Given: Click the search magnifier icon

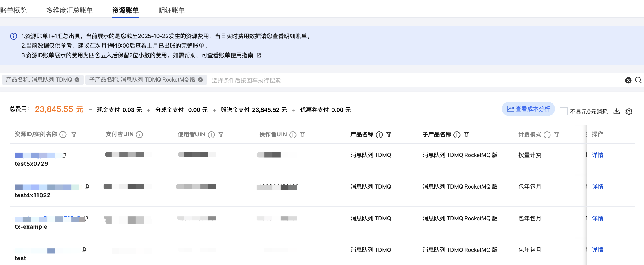Looking at the screenshot, I should click(638, 80).
